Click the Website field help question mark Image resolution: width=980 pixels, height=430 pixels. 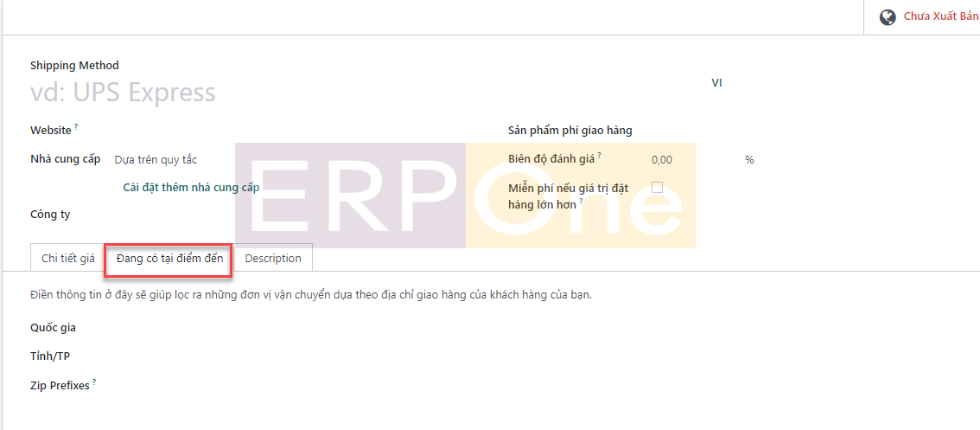76,127
